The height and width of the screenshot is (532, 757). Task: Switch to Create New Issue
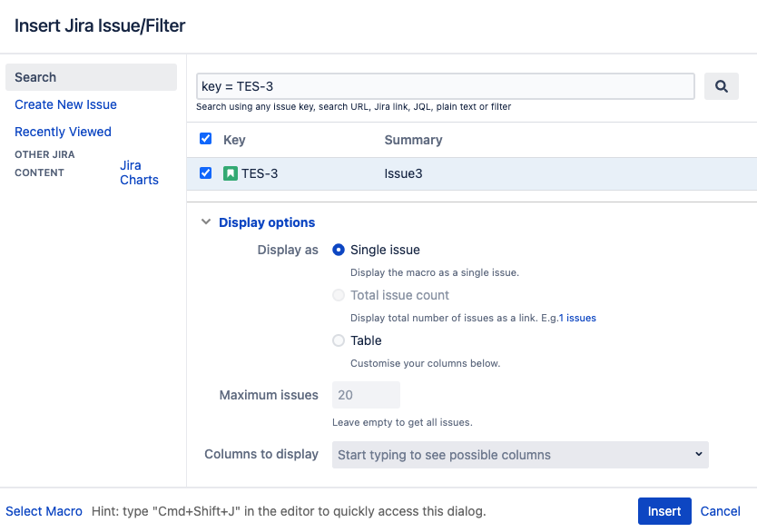pos(65,104)
